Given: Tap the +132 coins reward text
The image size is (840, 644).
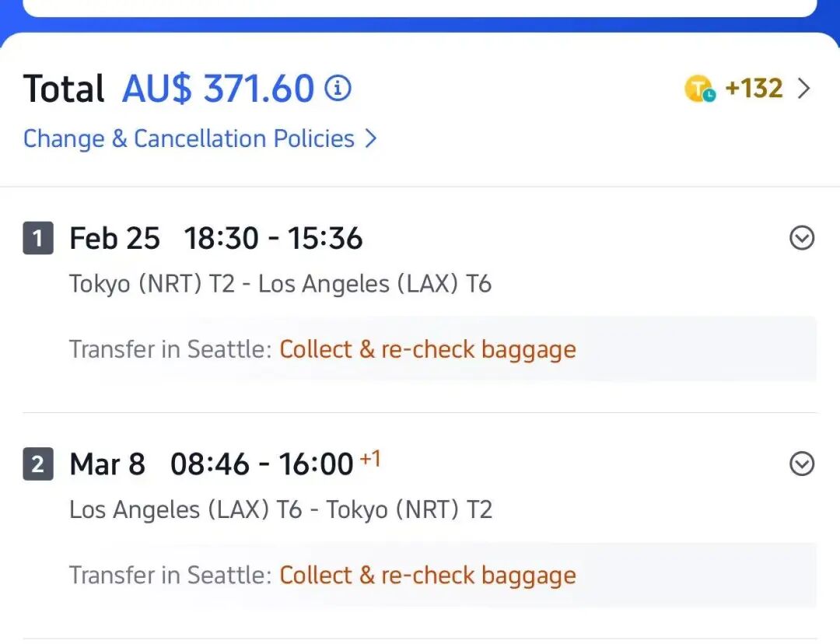Looking at the screenshot, I should (754, 89).
